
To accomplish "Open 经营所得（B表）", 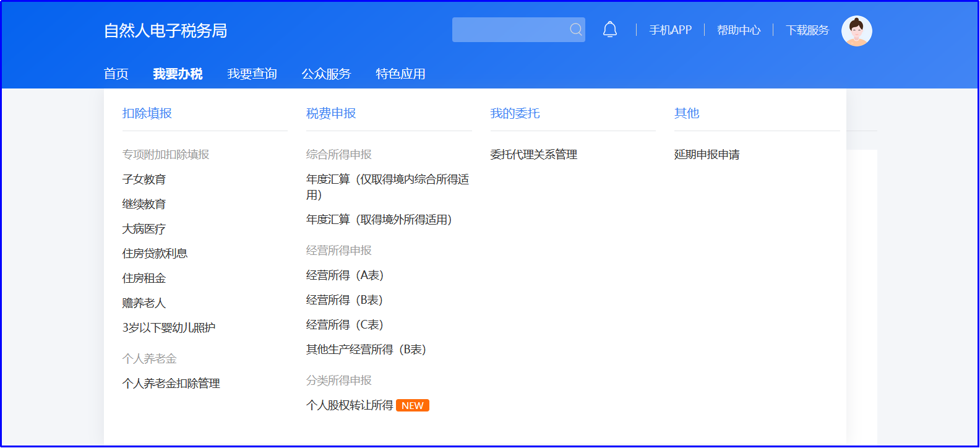I will [x=345, y=300].
